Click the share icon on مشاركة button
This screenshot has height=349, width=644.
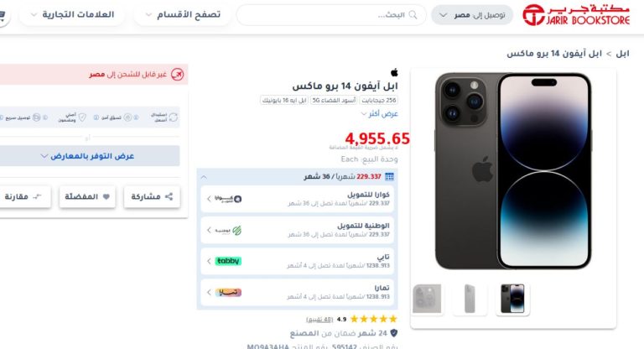coord(169,196)
